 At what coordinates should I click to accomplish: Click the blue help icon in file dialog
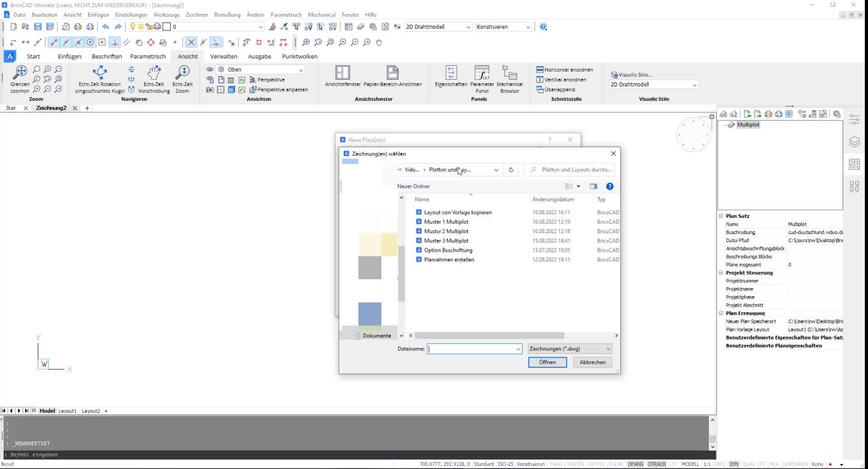610,187
